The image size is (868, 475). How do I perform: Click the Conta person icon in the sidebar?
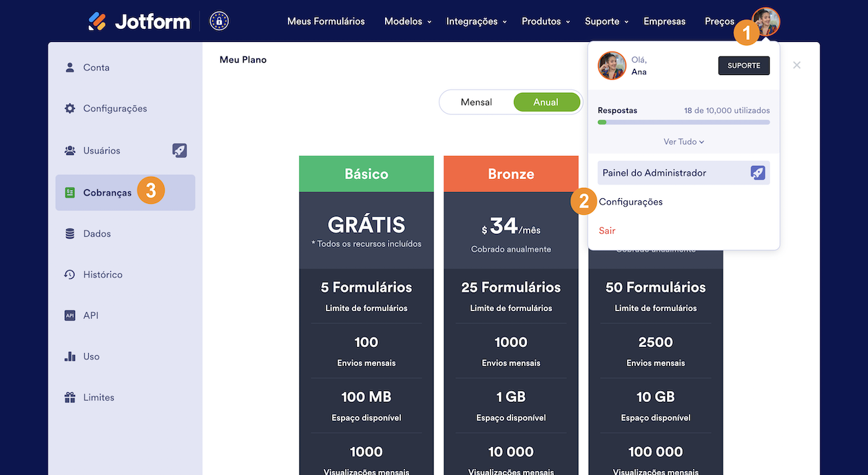[x=70, y=67]
